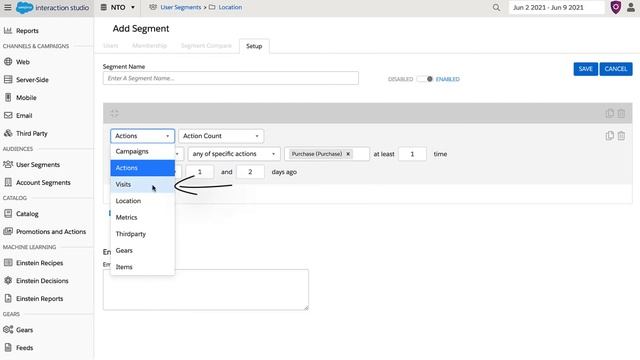640x360 pixels.
Task: Switch to the Segment Compare tab
Action: tap(206, 46)
